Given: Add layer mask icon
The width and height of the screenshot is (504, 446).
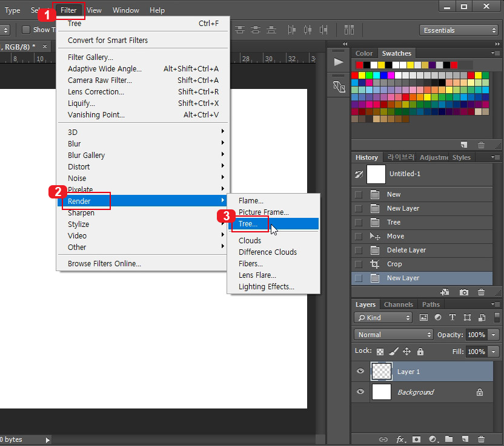Looking at the screenshot, I should click(416, 439).
